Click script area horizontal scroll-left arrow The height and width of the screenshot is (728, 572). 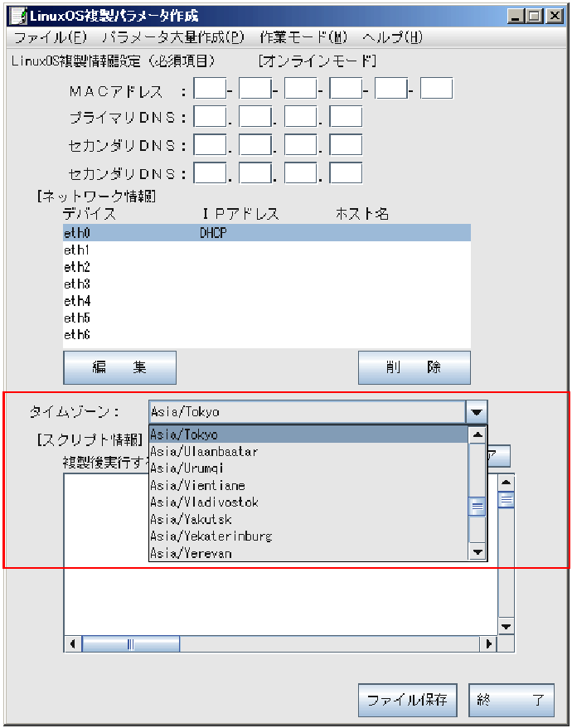pyautogui.click(x=72, y=644)
